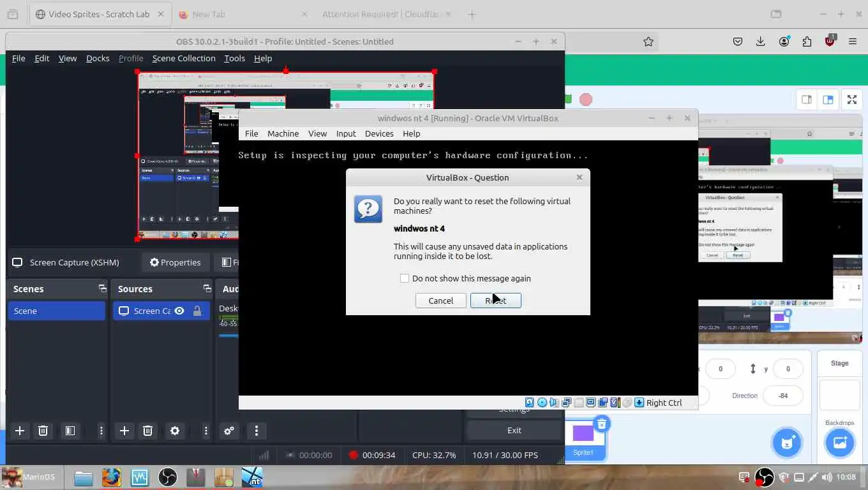Open VirtualBox Input menu
Screen dimensions: 868x490
coord(346,133)
